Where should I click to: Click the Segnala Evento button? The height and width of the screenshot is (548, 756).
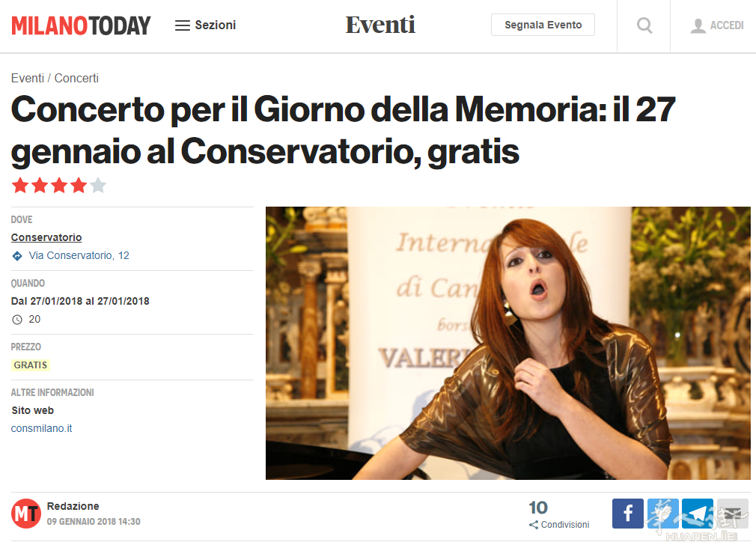(x=543, y=25)
